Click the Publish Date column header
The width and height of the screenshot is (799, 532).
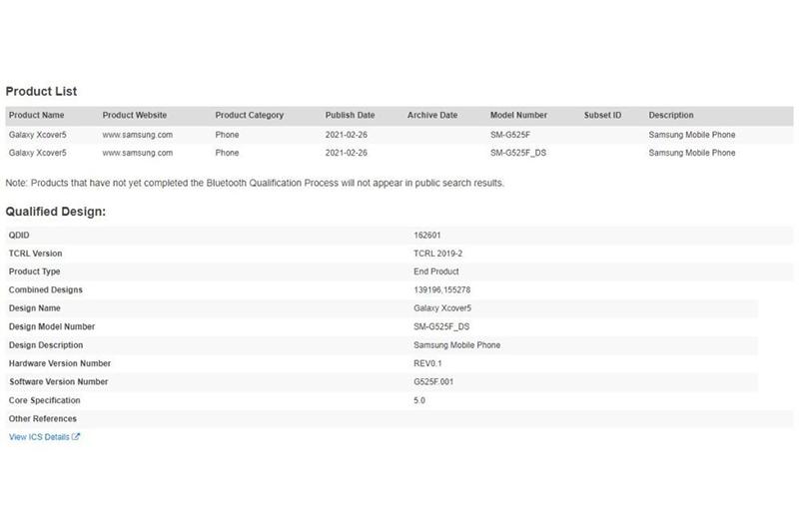coord(351,116)
